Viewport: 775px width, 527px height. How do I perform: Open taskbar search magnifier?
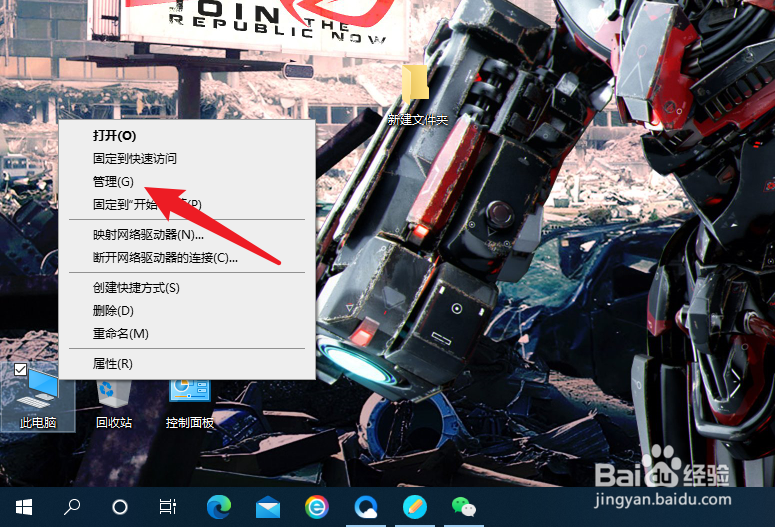pos(72,507)
